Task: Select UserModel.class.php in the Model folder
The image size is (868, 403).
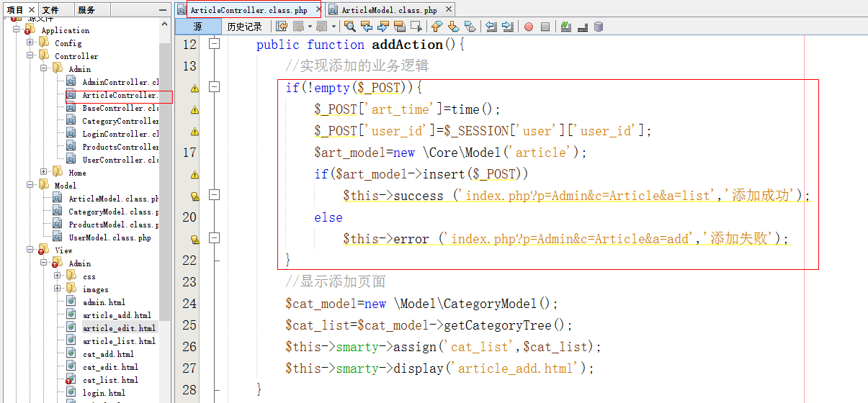Action: tap(109, 237)
